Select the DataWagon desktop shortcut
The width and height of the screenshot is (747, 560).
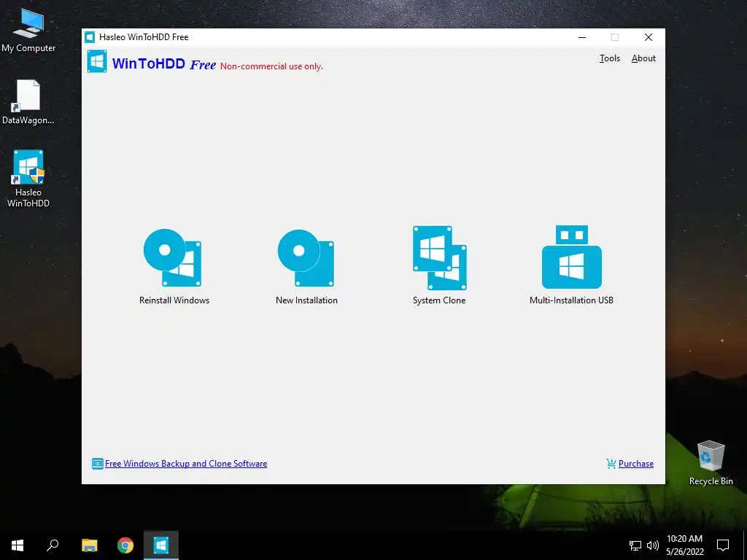point(28,102)
